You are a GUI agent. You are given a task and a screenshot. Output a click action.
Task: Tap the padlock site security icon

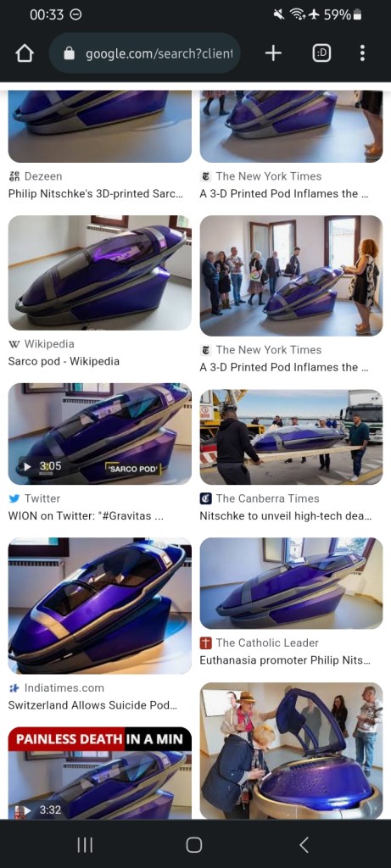70,53
